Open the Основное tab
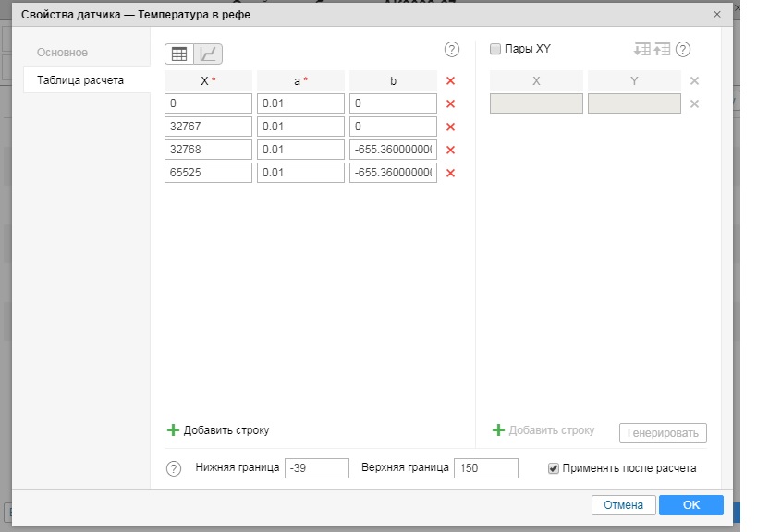Image resolution: width=757 pixels, height=532 pixels. pyautogui.click(x=63, y=53)
